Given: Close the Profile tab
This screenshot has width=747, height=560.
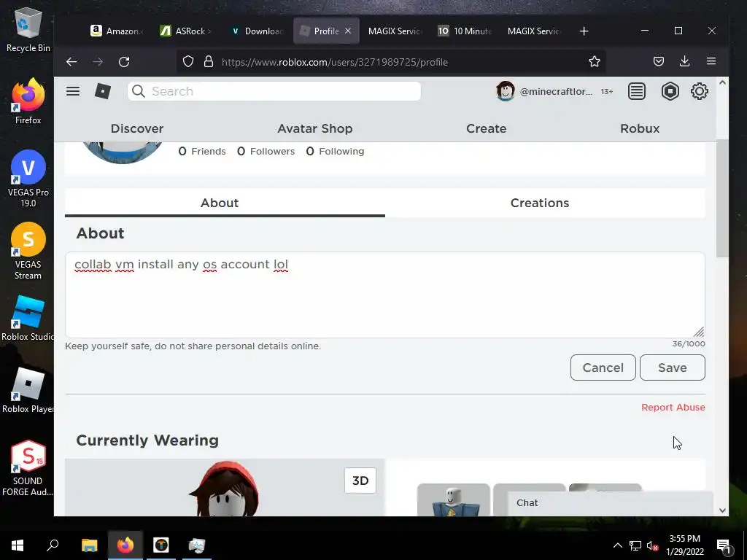Looking at the screenshot, I should pyautogui.click(x=348, y=31).
